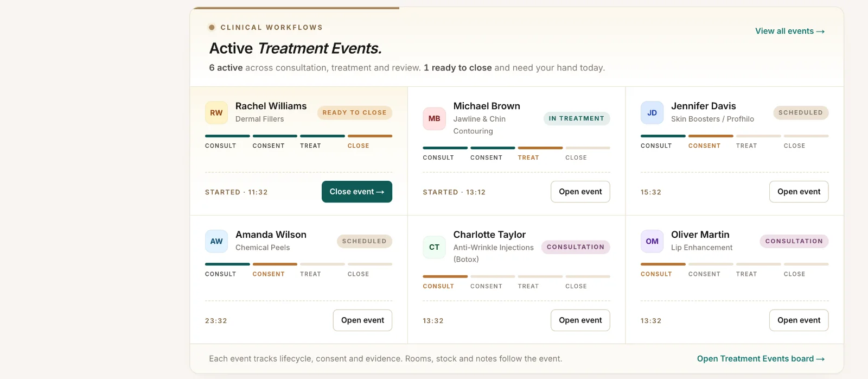The height and width of the screenshot is (379, 868).
Task: Select Treat step in Michael Brown's progress
Action: pos(540,154)
